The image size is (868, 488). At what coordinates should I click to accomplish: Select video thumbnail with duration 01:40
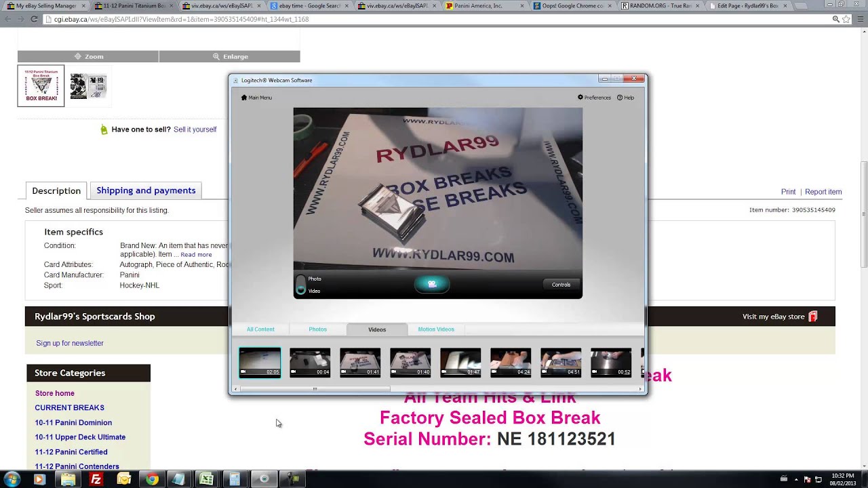tap(410, 362)
